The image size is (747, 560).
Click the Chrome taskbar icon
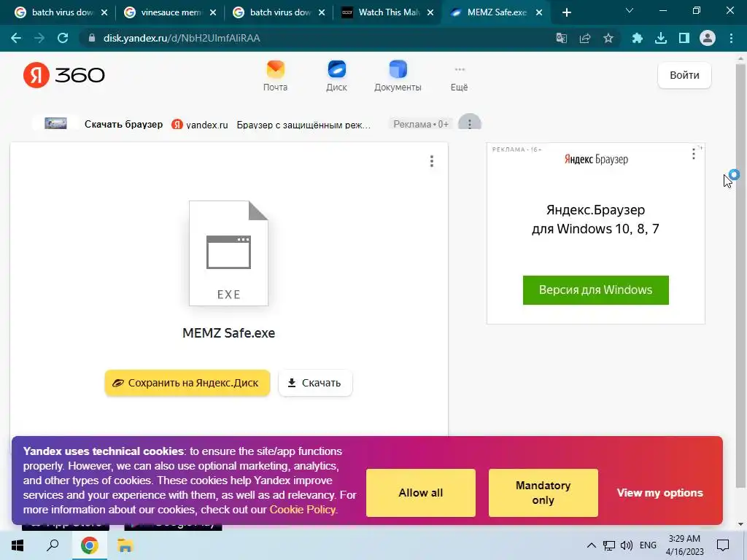(89, 545)
